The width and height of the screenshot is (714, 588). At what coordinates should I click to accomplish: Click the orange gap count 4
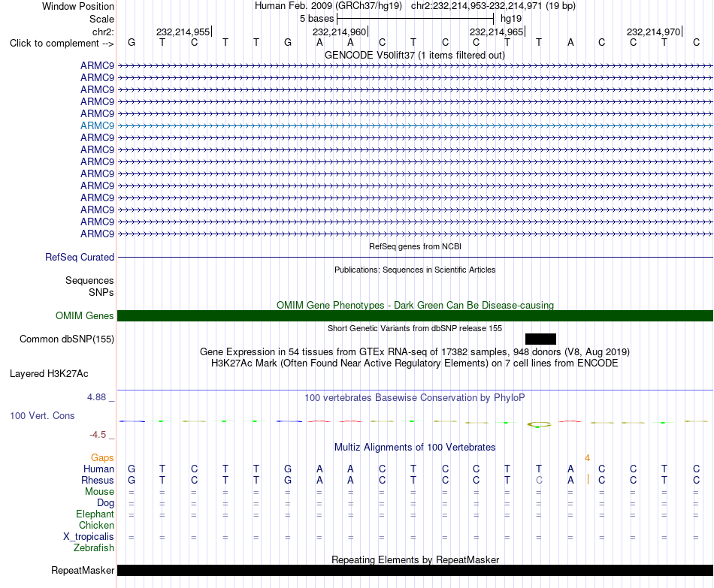pos(588,458)
